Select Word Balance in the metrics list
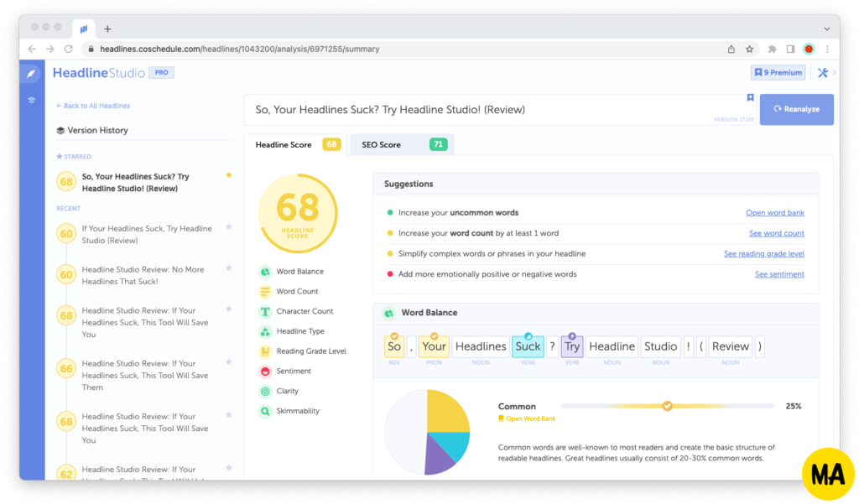Image resolution: width=859 pixels, height=504 pixels. pos(299,272)
